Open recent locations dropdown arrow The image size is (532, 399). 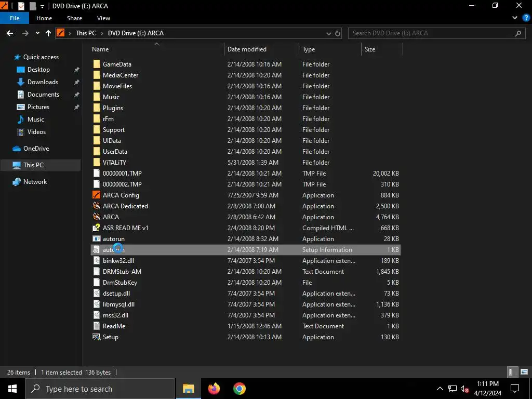pyautogui.click(x=37, y=33)
